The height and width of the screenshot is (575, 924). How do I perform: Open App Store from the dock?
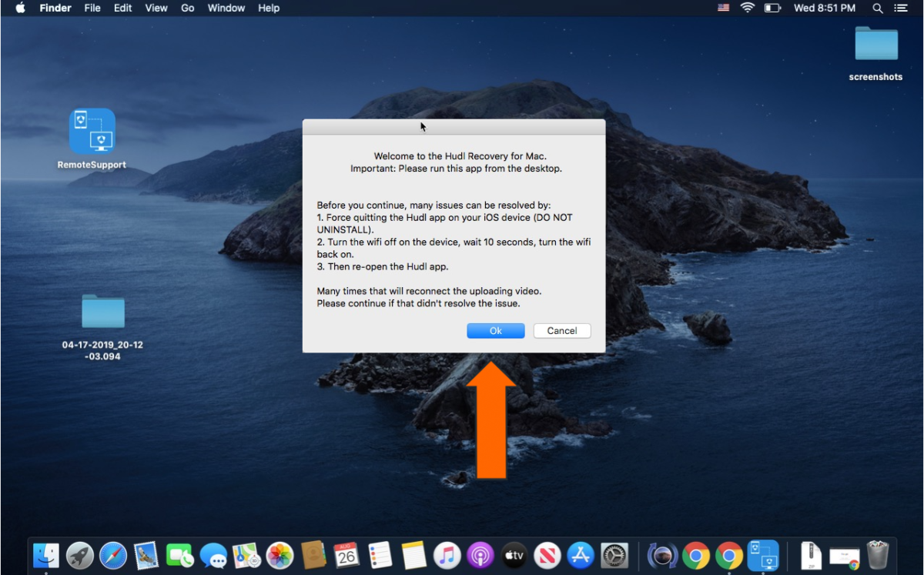point(581,555)
